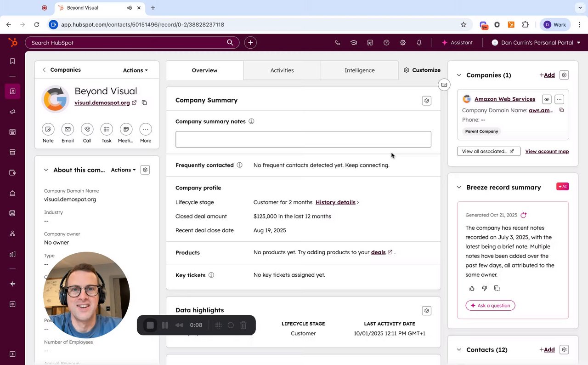Open the More actions button
The height and width of the screenshot is (365, 588).
click(146, 129)
